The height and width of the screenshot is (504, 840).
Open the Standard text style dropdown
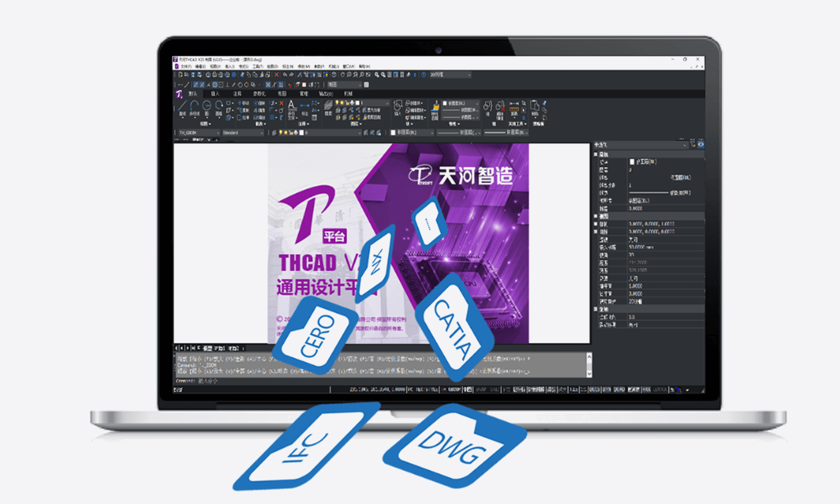coord(243,133)
